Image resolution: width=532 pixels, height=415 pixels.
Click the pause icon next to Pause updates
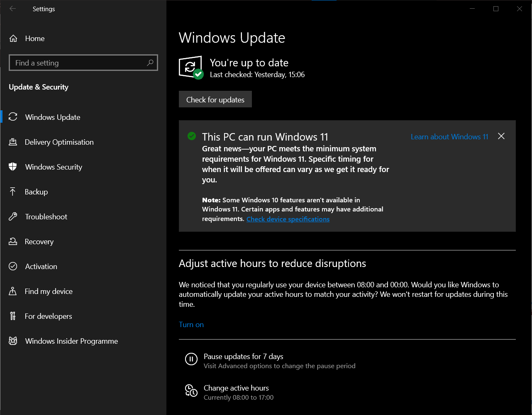191,359
